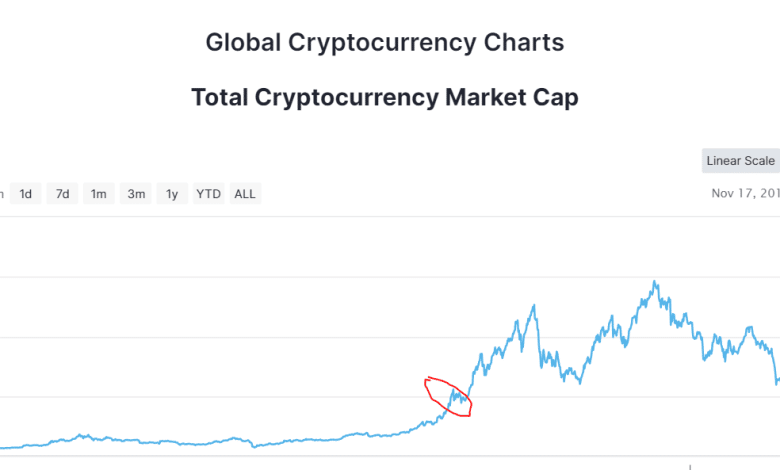The width and height of the screenshot is (780, 470).
Task: Set chart range to 3m
Action: pyautogui.click(x=135, y=194)
